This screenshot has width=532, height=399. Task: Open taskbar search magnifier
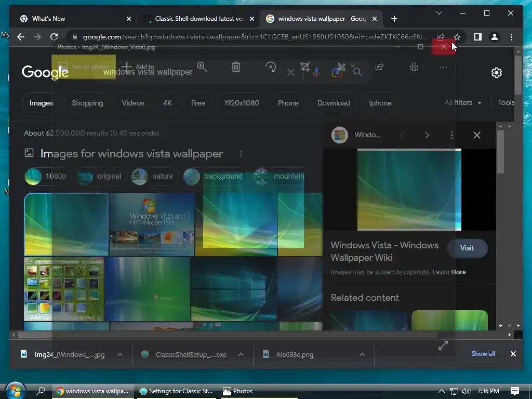click(41, 391)
